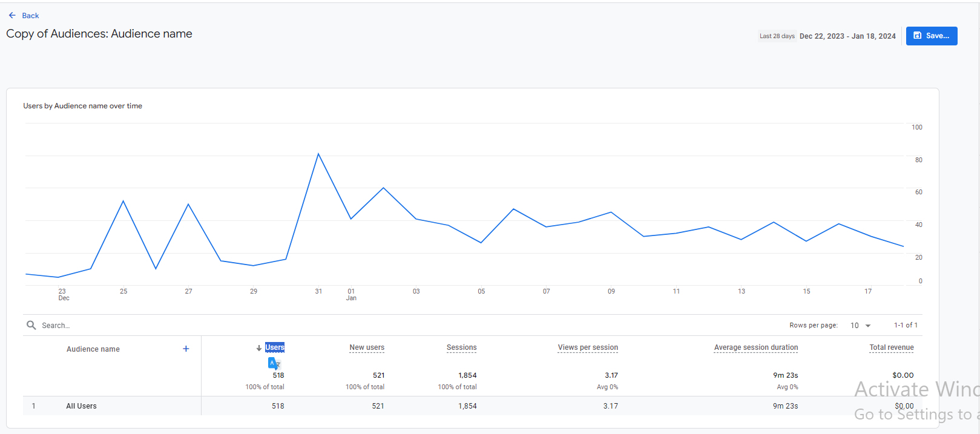This screenshot has width=980, height=434.
Task: Add a dimension with the plus icon
Action: [x=186, y=349]
